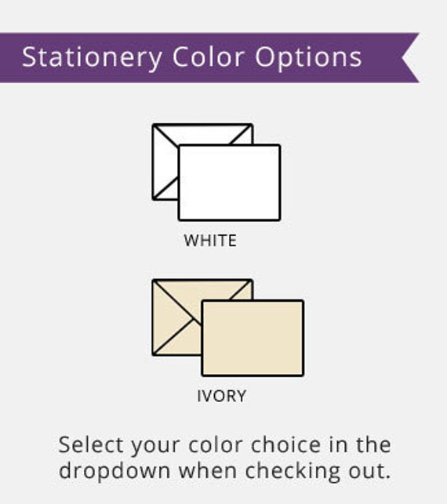Click the Stationery Color Options banner heading
Viewport: 447px width, 504px height.
192,57
